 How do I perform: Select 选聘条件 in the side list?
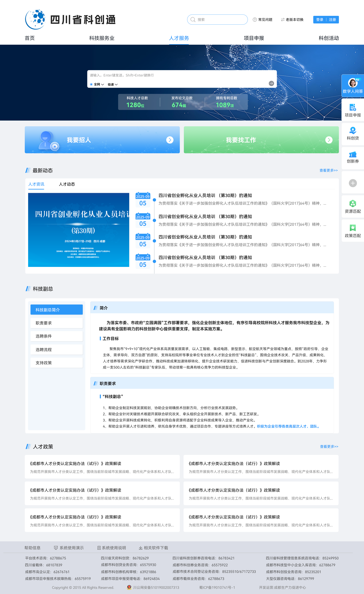point(57,336)
